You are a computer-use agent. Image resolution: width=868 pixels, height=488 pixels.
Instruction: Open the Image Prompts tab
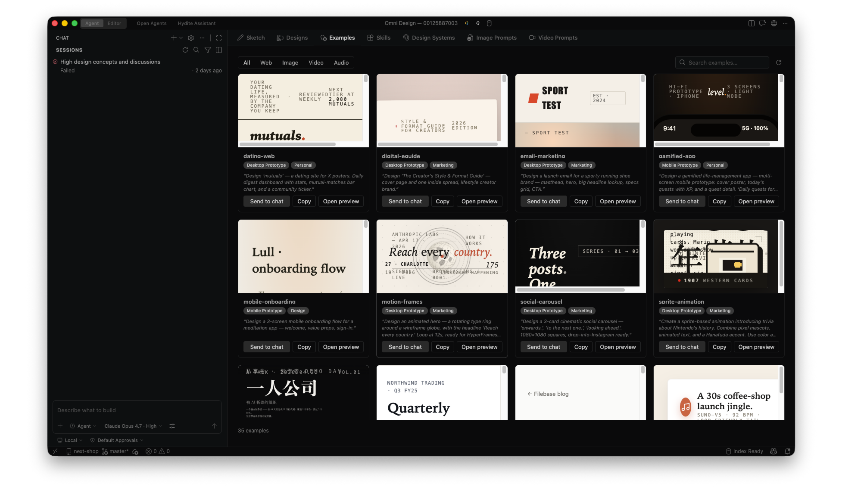[492, 38]
